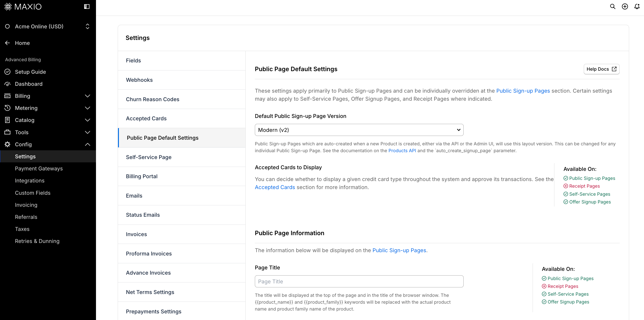Select the Emails settings tab
Screen dimensions: 644x320
coord(182,195)
